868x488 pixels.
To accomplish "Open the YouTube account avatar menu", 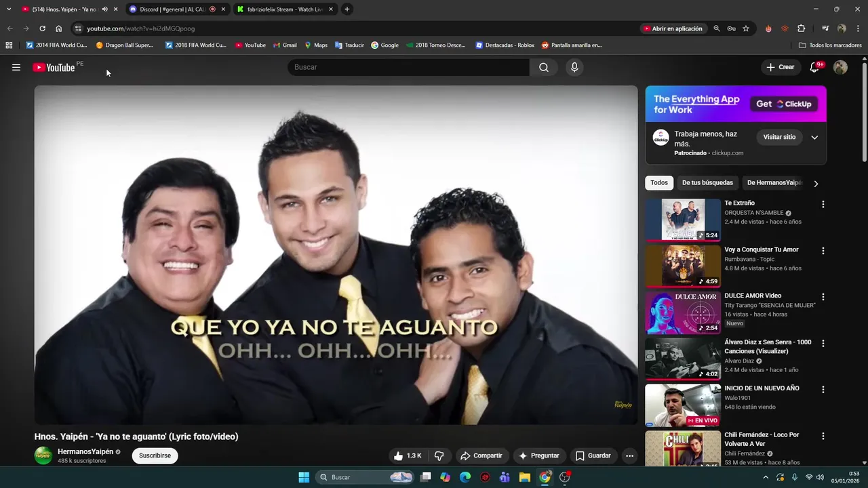I will (x=840, y=67).
